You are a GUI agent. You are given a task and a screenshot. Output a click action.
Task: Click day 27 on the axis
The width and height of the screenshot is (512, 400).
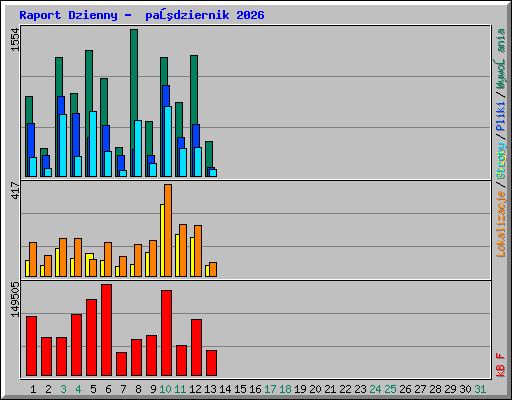coord(420,389)
